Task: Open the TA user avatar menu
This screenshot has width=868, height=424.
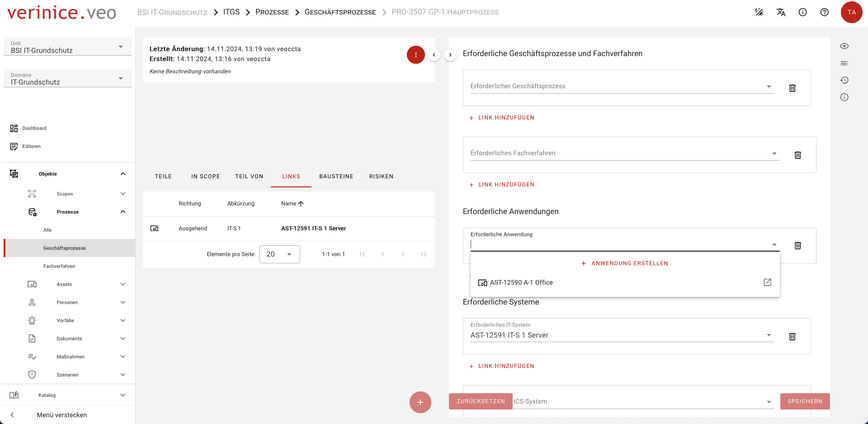Action: [851, 12]
